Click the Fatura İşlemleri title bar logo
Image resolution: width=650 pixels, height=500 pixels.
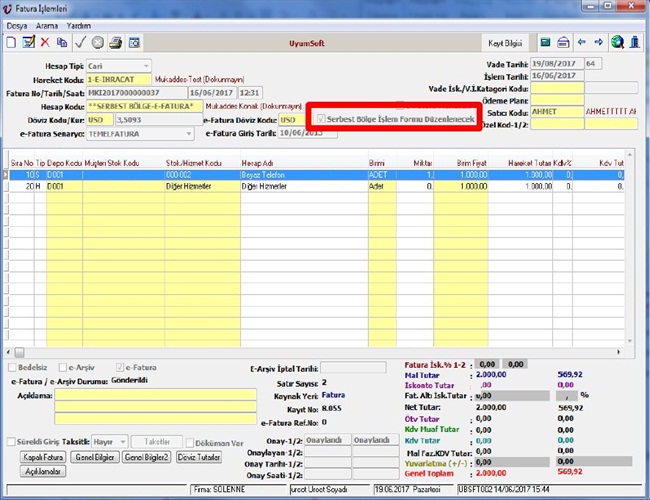tap(7, 8)
